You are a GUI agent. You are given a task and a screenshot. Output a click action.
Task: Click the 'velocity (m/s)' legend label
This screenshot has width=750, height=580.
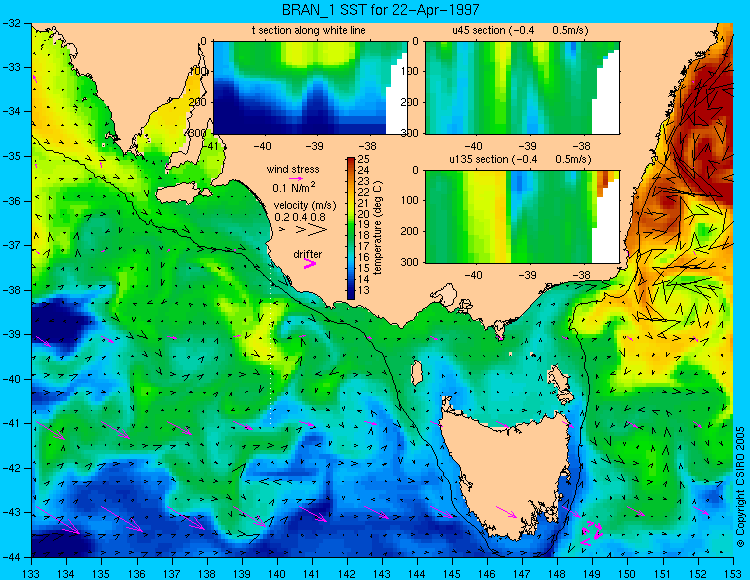pos(305,205)
